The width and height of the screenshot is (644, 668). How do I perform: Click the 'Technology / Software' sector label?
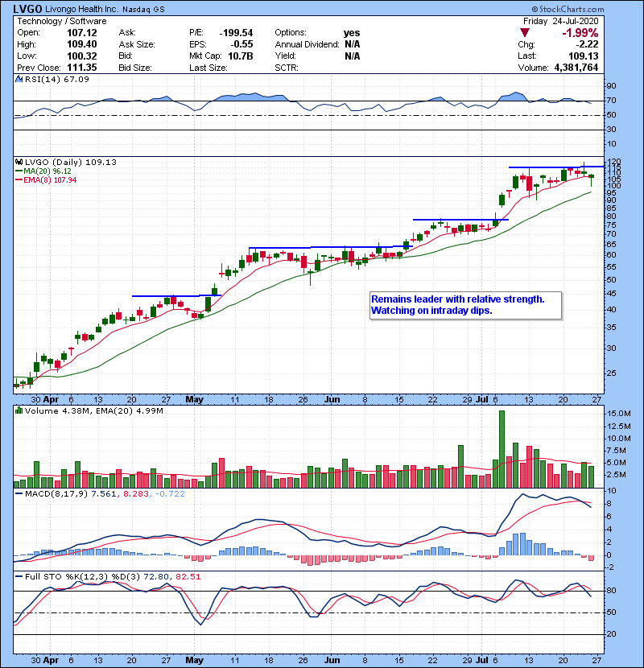click(62, 21)
